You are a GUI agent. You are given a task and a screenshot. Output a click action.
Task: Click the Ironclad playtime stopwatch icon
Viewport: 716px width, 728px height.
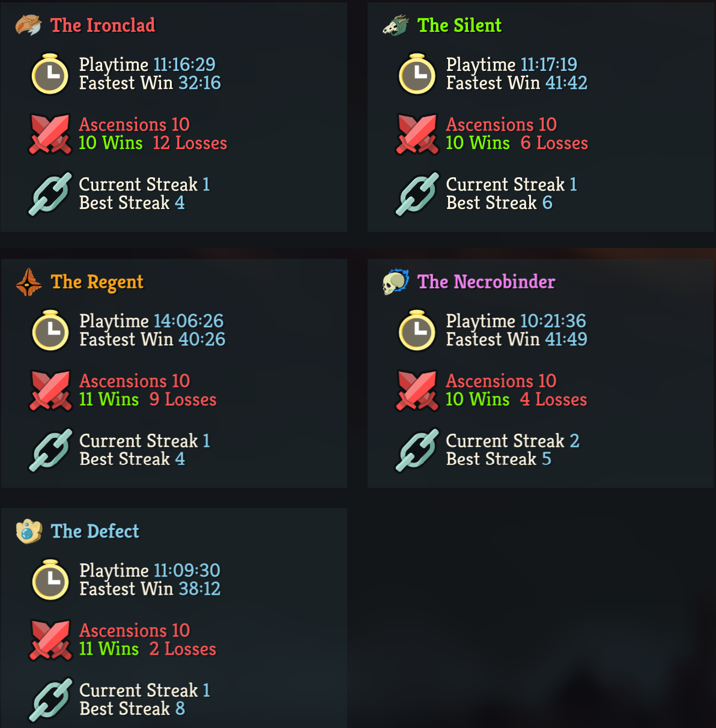(x=50, y=74)
